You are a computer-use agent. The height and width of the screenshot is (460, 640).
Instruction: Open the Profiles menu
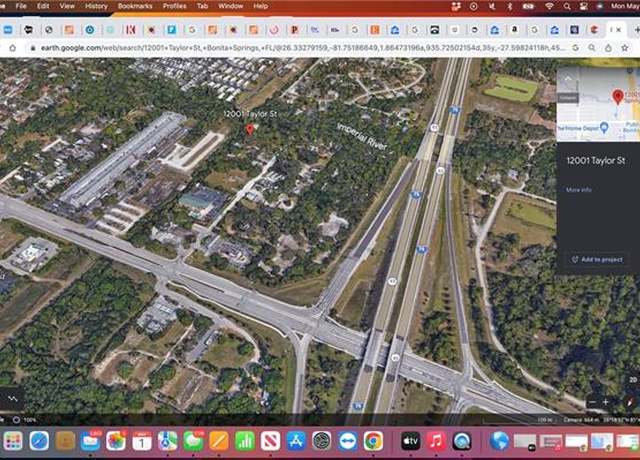174,6
